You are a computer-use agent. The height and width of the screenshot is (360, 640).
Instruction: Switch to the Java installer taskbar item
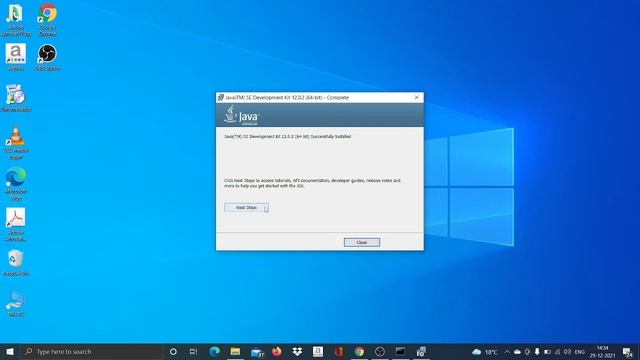tap(421, 351)
